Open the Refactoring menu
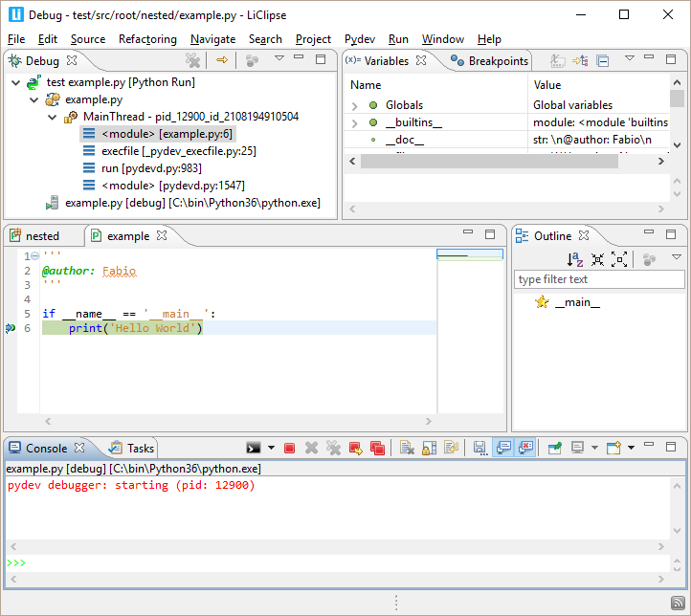 (x=147, y=39)
